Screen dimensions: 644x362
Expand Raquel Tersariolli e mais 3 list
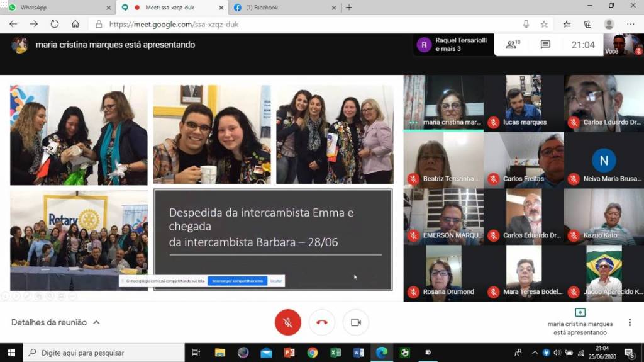453,45
